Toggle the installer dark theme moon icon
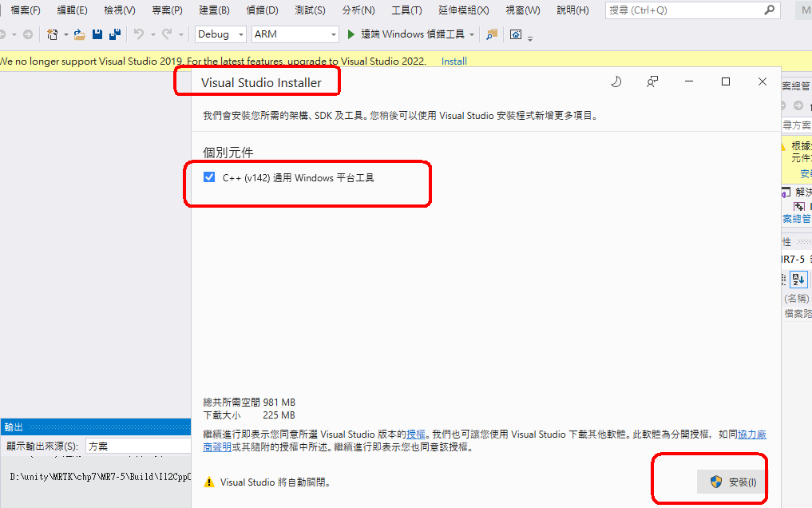This screenshot has width=812, height=508. coord(616,81)
